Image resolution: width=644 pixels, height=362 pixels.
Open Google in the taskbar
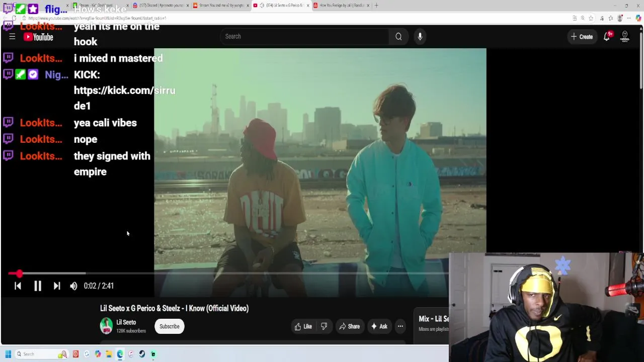point(87,354)
